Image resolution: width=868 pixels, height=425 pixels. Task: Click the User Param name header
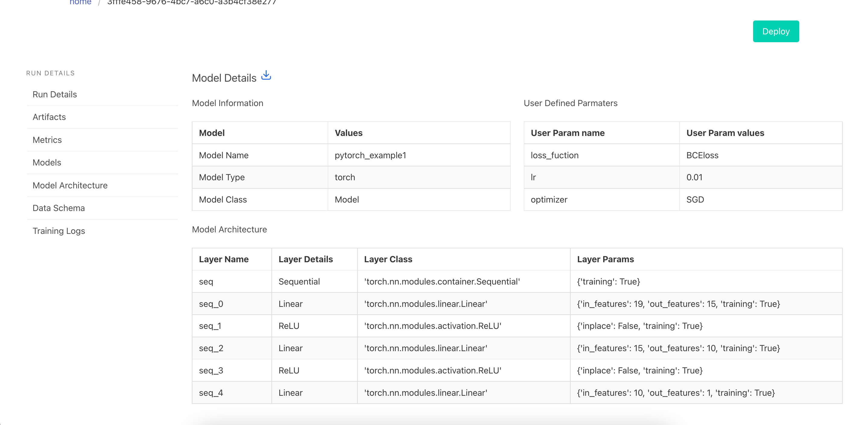pyautogui.click(x=567, y=133)
